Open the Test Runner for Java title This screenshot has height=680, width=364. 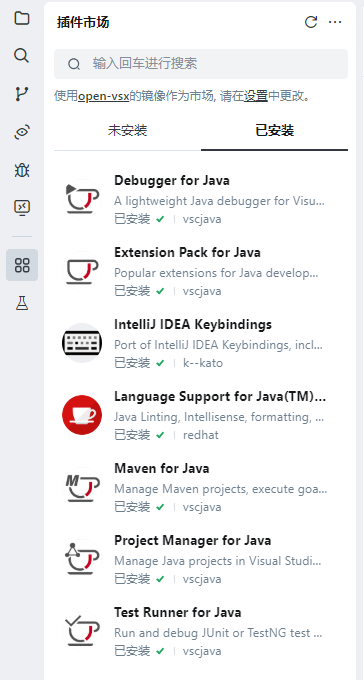click(178, 612)
